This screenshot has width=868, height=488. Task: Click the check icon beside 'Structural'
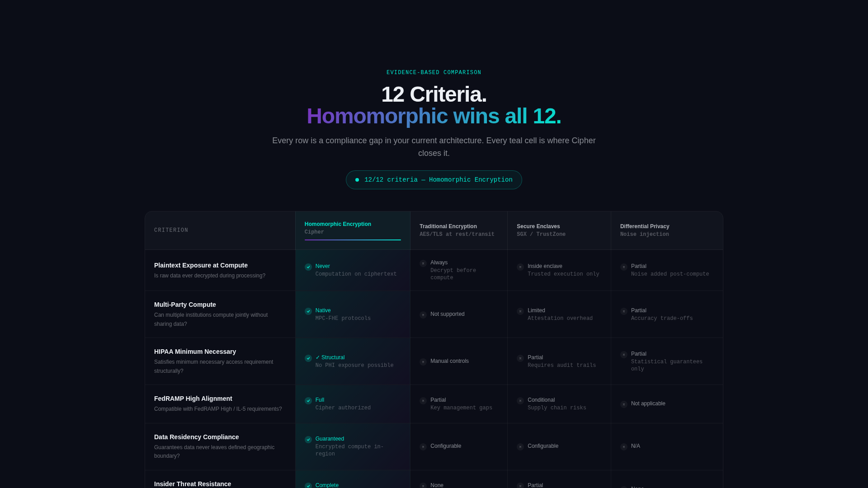(308, 358)
